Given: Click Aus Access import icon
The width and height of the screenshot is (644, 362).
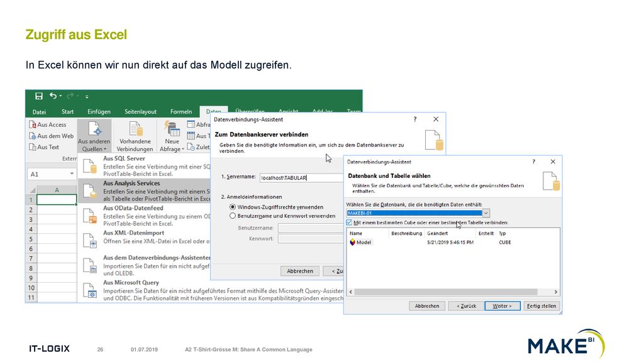Looking at the screenshot, I should click(x=33, y=124).
